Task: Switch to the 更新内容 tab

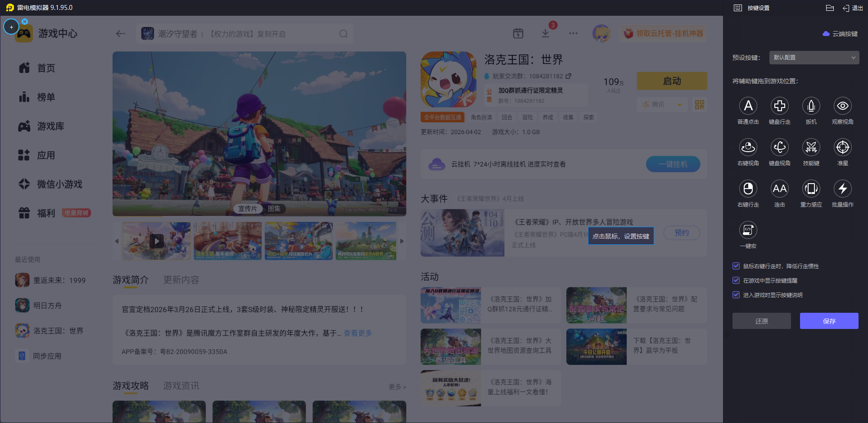Action: pos(181,280)
